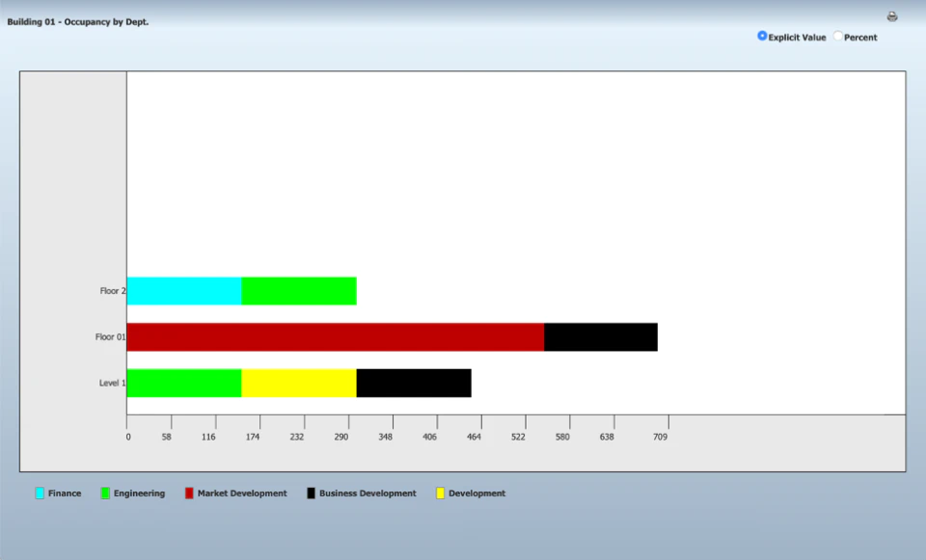Click the green Engineering legend swatch
Image resolution: width=926 pixels, height=560 pixels.
105,493
